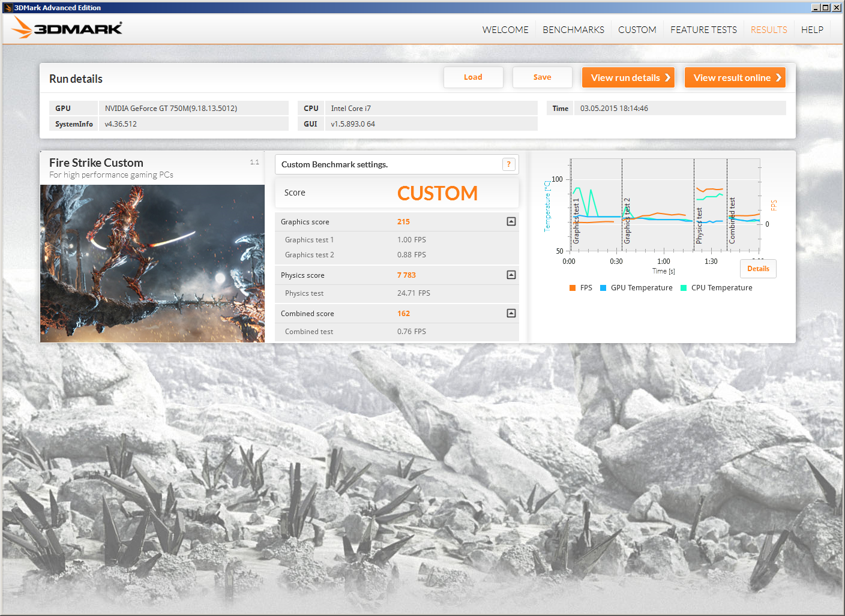Click the blue GPU Temperature legend swatch
Image resolution: width=845 pixels, height=616 pixels.
pyautogui.click(x=603, y=288)
